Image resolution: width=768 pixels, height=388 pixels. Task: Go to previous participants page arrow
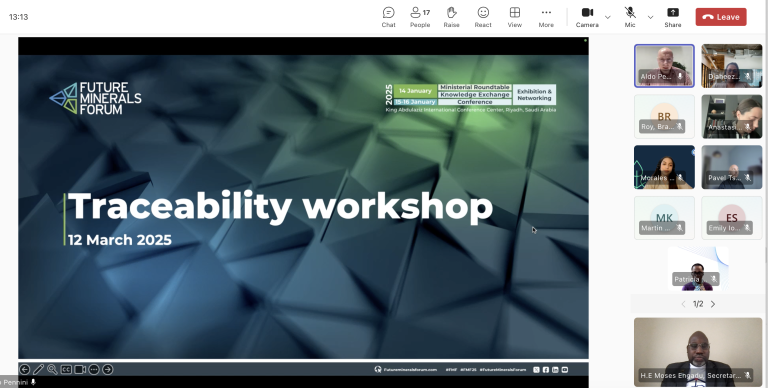pyautogui.click(x=683, y=304)
